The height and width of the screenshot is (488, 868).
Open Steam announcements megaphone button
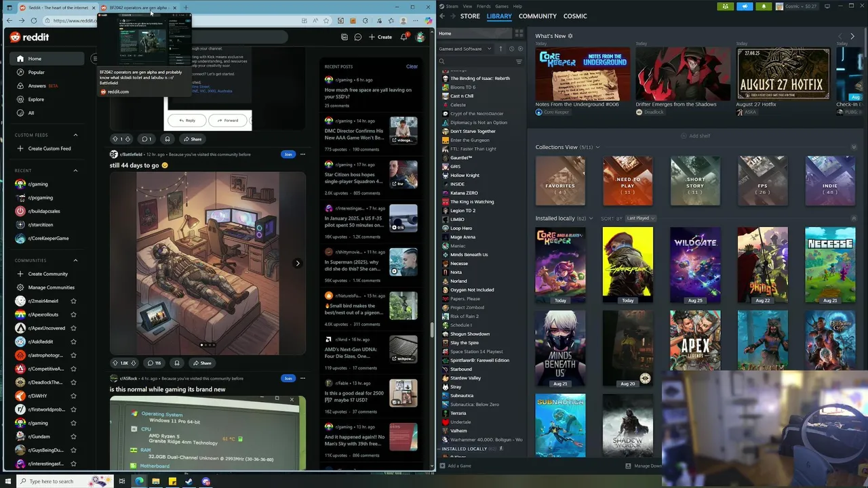[x=745, y=6]
